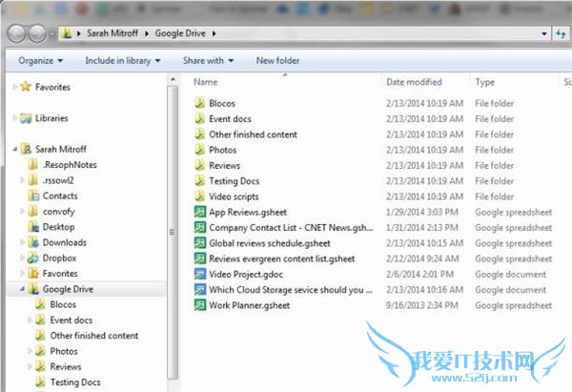Select the Sarah Mitroff user folder icon
This screenshot has height=392, width=572.
pos(27,149)
